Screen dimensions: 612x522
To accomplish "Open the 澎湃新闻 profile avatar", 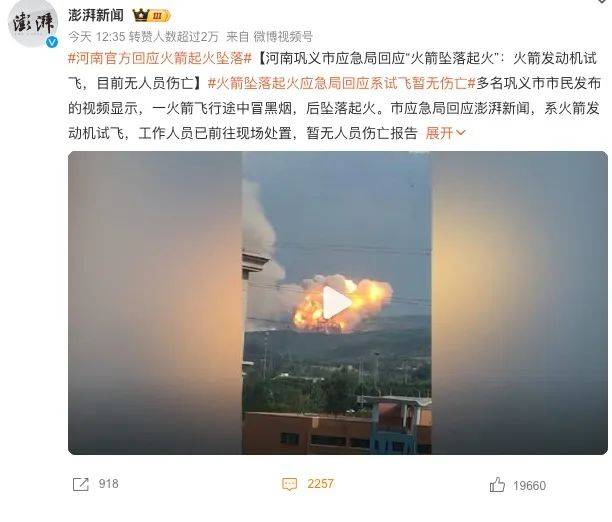I will pyautogui.click(x=33, y=24).
